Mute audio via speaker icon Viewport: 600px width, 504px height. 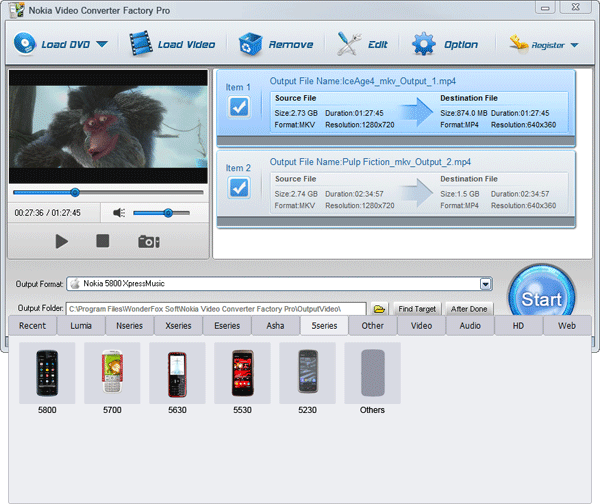pos(119,213)
